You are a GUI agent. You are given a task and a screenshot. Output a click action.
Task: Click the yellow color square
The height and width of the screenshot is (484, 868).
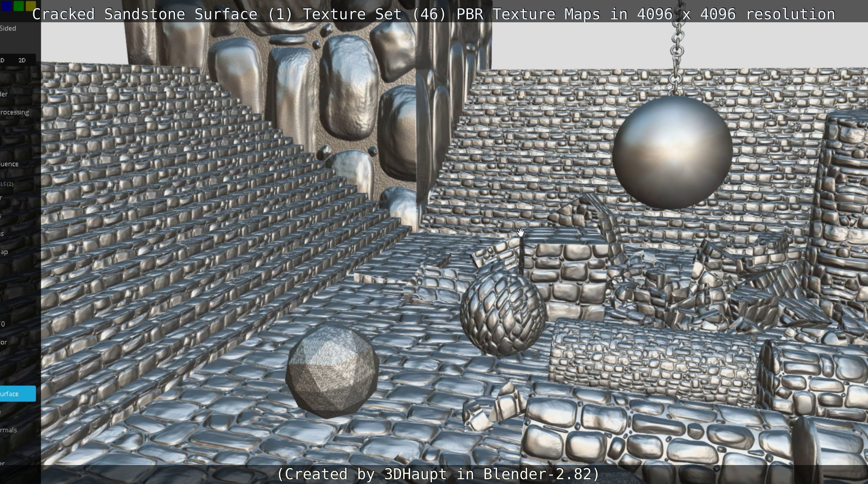31,5
